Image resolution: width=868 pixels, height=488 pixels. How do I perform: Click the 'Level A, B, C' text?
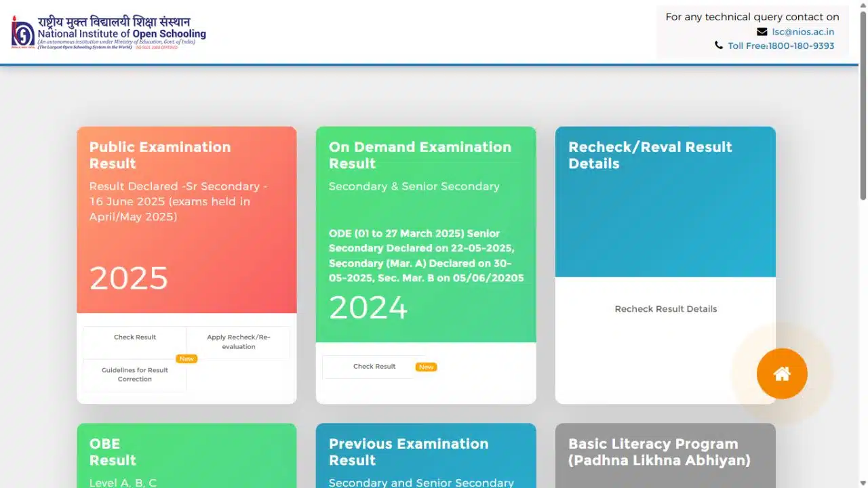(x=123, y=483)
